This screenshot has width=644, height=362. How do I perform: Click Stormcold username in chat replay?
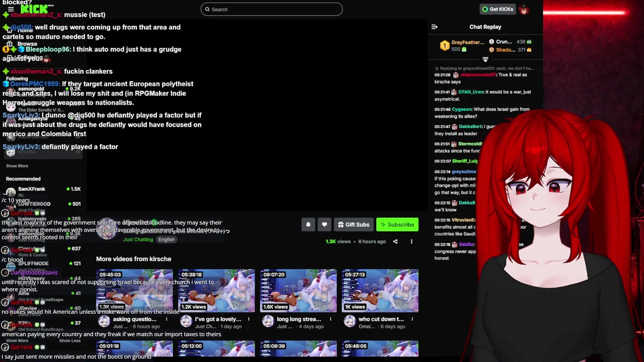(470, 144)
